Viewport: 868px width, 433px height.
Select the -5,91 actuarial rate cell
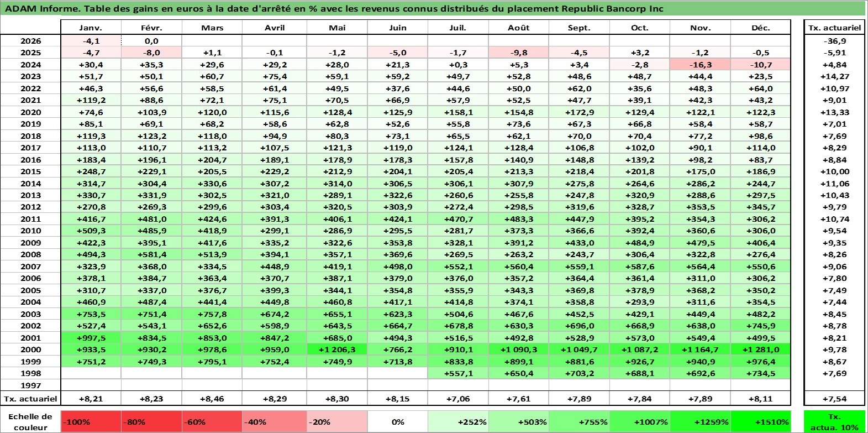(x=834, y=53)
